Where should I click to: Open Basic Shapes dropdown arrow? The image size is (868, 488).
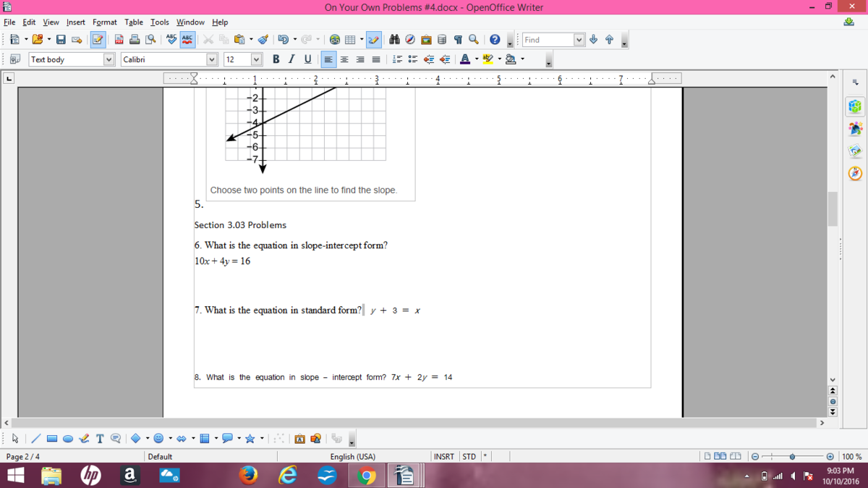point(147,438)
